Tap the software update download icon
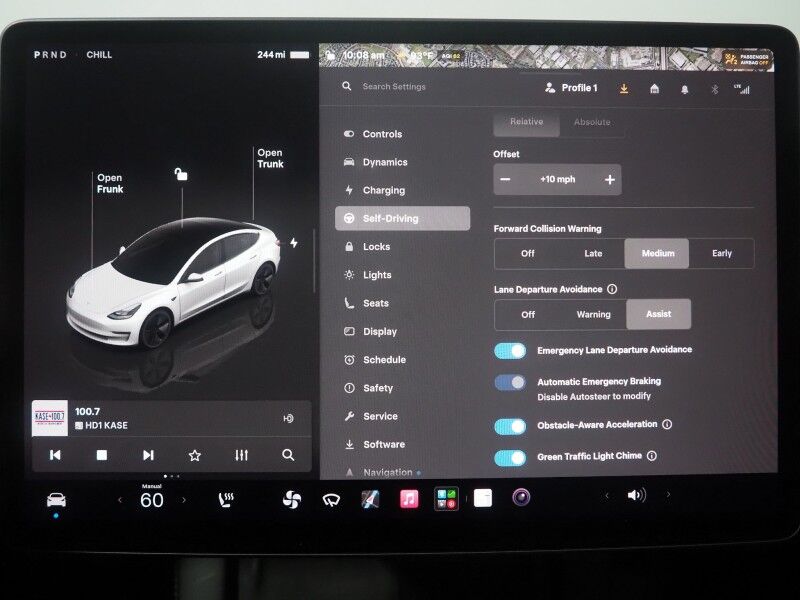 (x=623, y=89)
